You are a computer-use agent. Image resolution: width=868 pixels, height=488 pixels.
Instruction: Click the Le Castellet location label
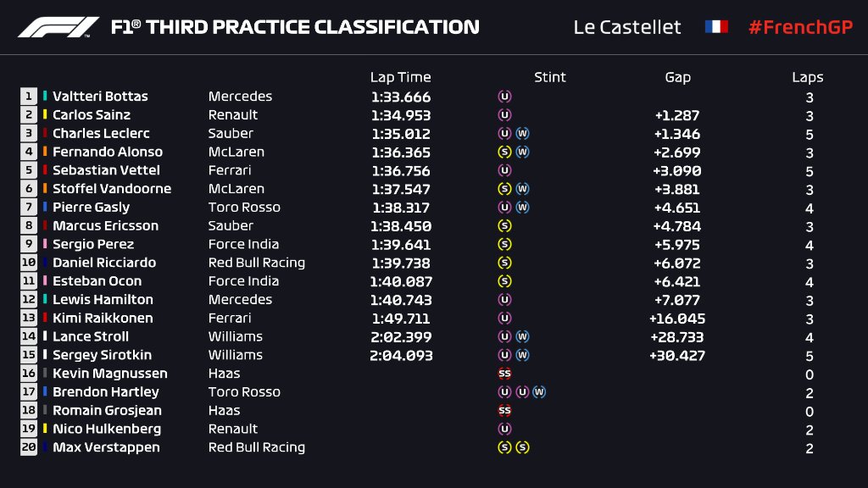(x=627, y=27)
